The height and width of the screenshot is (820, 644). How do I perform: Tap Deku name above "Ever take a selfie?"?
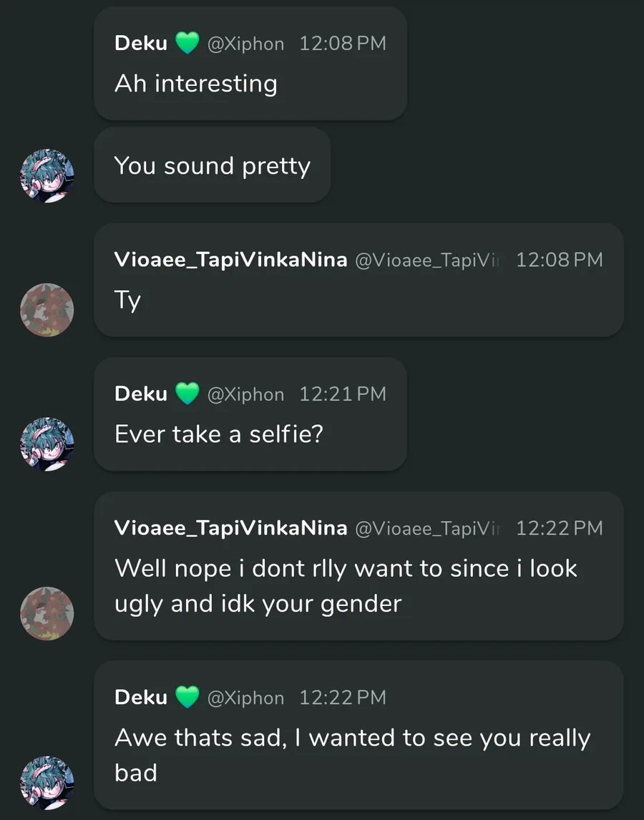tap(141, 394)
